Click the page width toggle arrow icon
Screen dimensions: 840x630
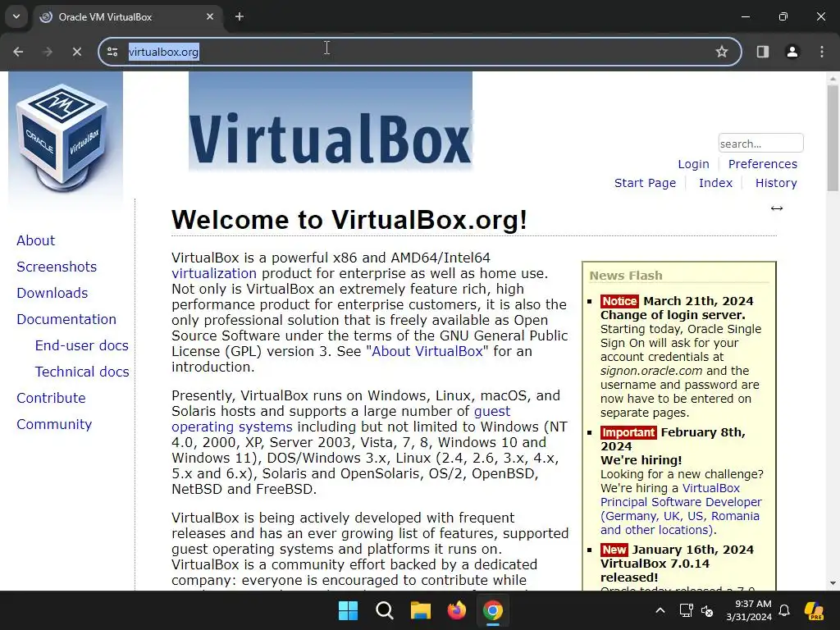tap(777, 208)
